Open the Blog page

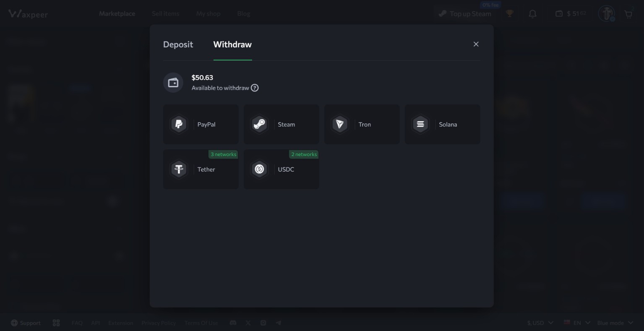(x=243, y=13)
